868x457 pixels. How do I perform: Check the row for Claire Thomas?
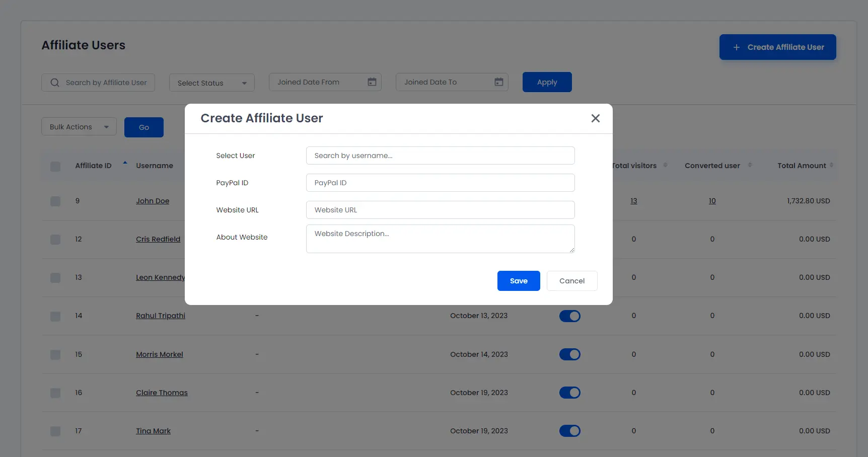click(55, 393)
